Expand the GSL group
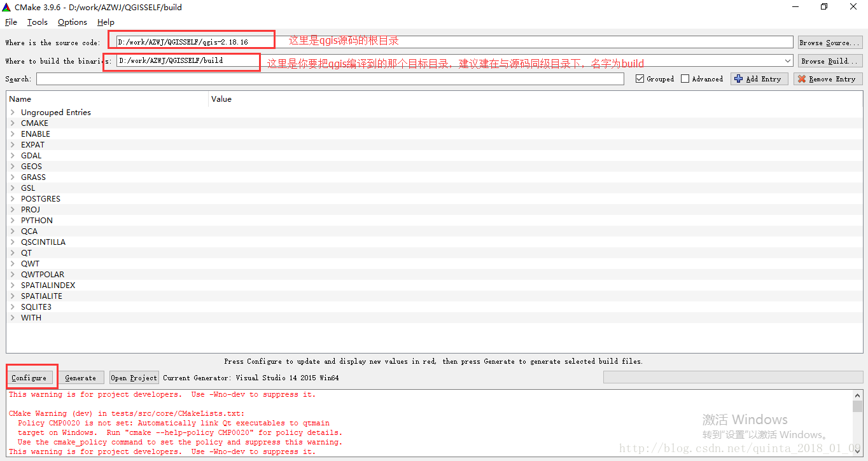This screenshot has width=868, height=461. click(13, 188)
